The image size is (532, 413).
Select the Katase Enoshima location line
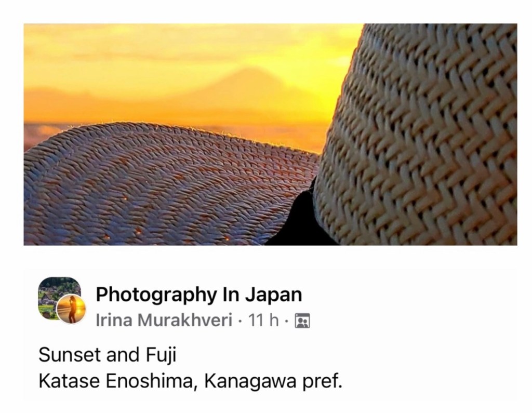[x=190, y=381]
